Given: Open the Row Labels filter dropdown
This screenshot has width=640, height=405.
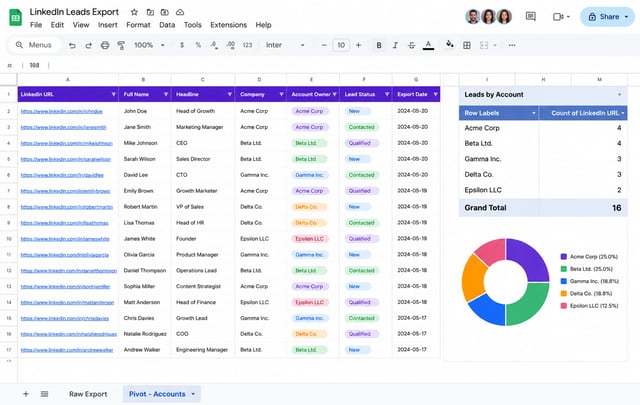Looking at the screenshot, I should (533, 113).
